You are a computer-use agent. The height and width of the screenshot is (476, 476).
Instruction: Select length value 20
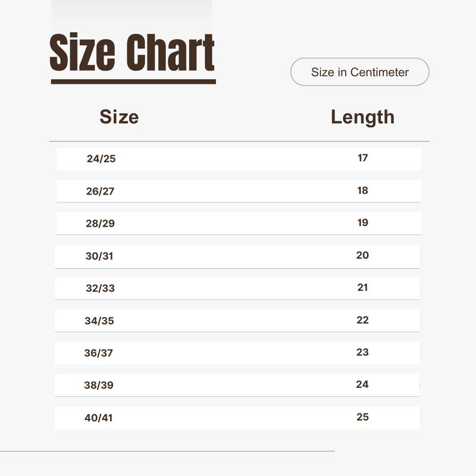pos(362,255)
